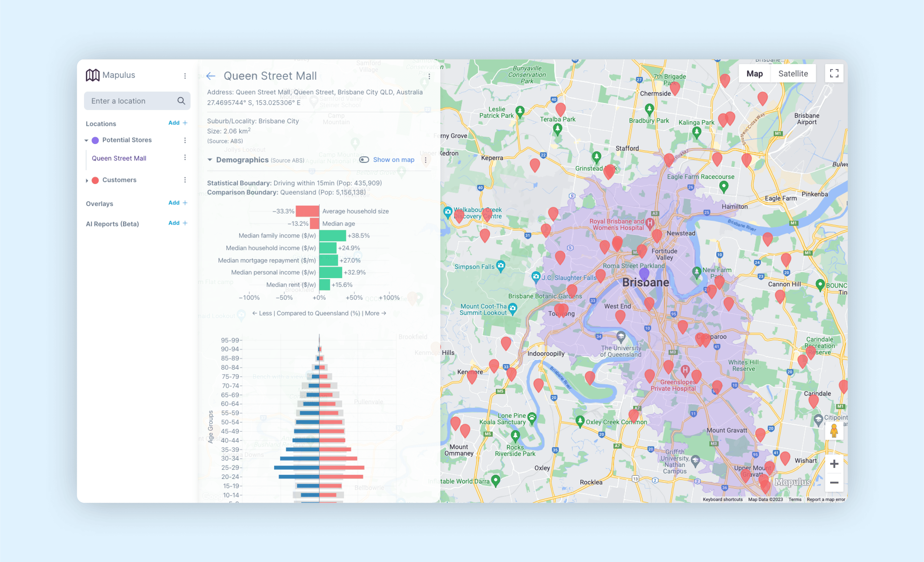924x562 pixels.
Task: Click the J.C. Slaughter Falls camera marker
Action: point(536,277)
